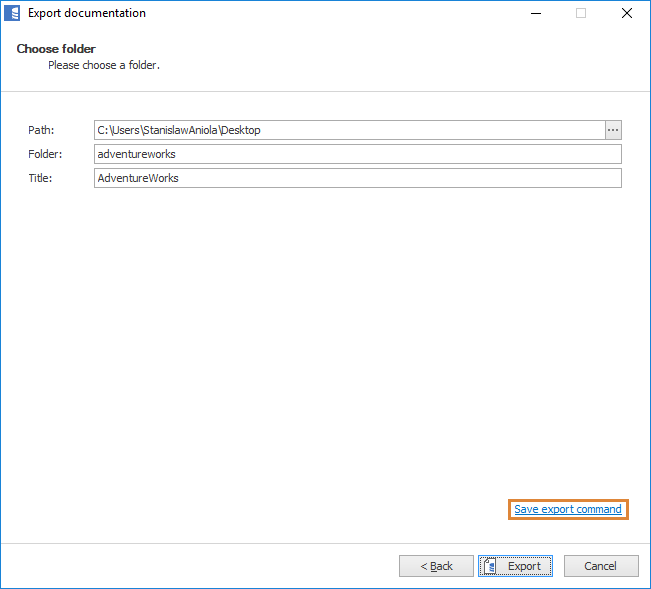Click the 'Export documentation' title bar text

[x=87, y=13]
